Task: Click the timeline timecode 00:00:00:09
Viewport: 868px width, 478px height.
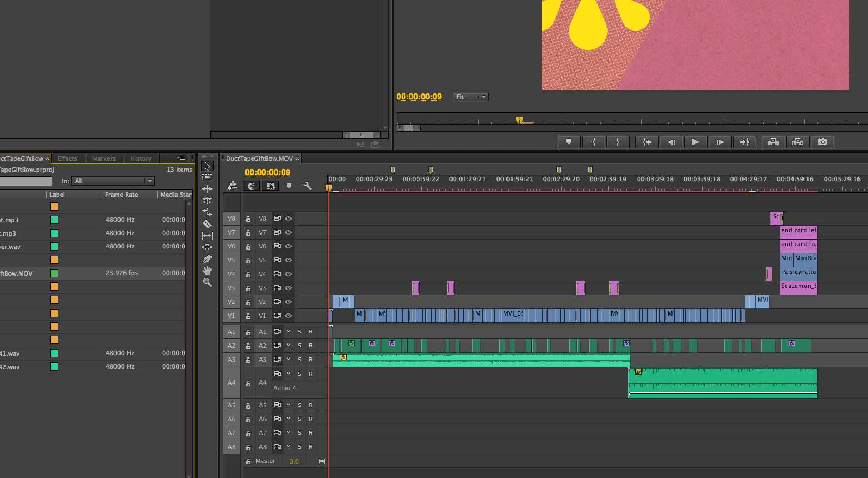Action: (x=268, y=172)
